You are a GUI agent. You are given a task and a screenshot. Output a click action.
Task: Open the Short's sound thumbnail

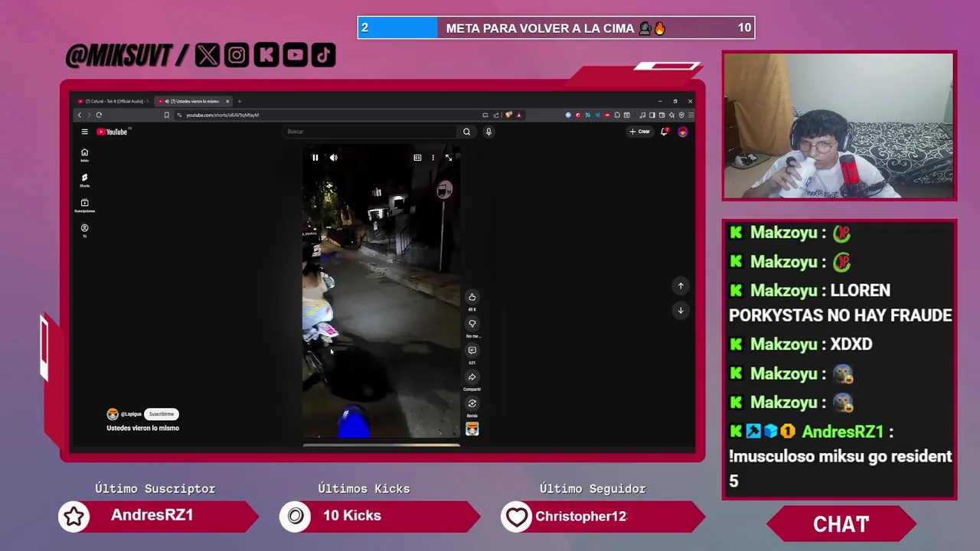pyautogui.click(x=472, y=429)
